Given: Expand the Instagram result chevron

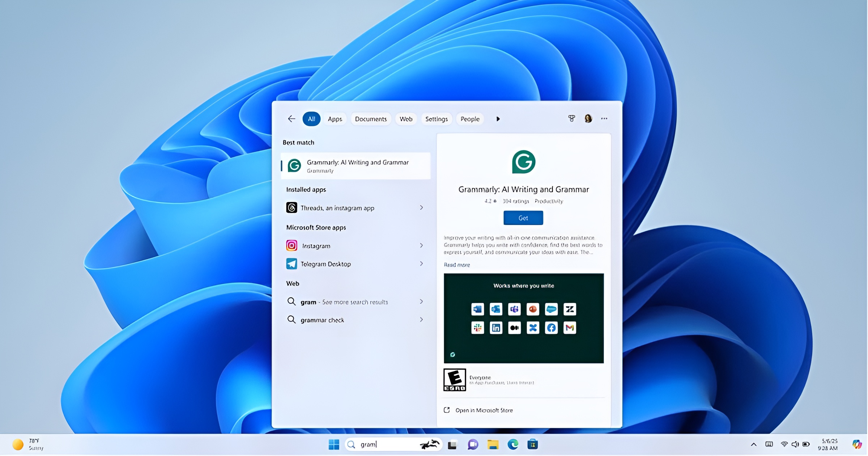Looking at the screenshot, I should click(421, 245).
